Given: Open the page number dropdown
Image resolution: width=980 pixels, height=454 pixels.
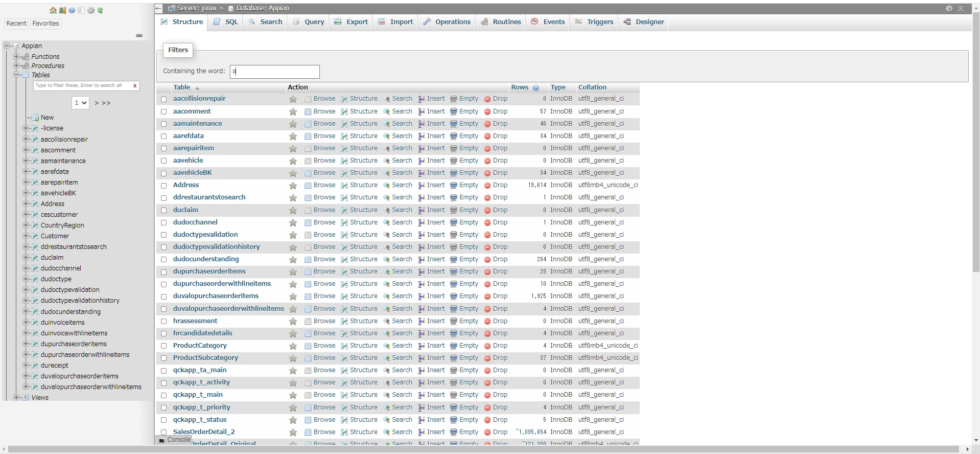Looking at the screenshot, I should pyautogui.click(x=81, y=103).
